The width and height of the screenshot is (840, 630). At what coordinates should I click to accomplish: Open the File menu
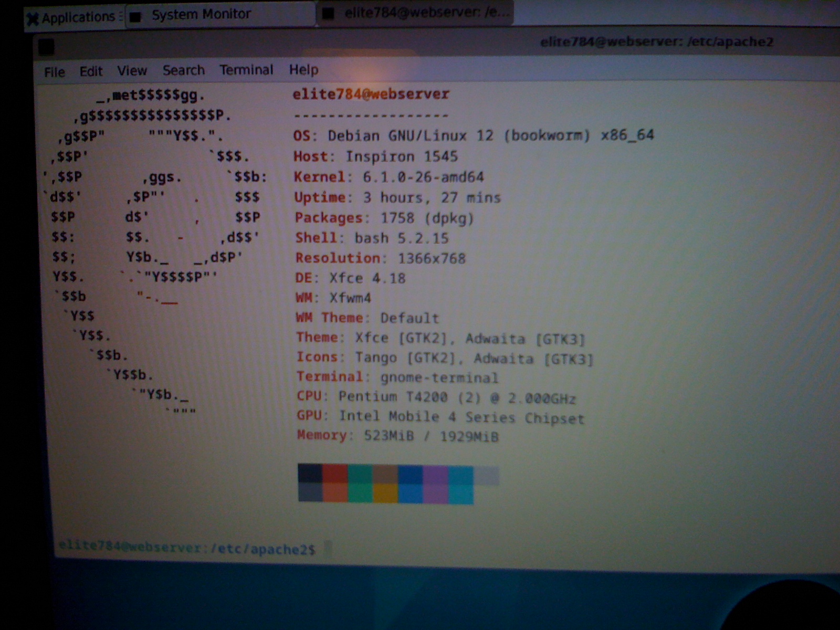55,72
